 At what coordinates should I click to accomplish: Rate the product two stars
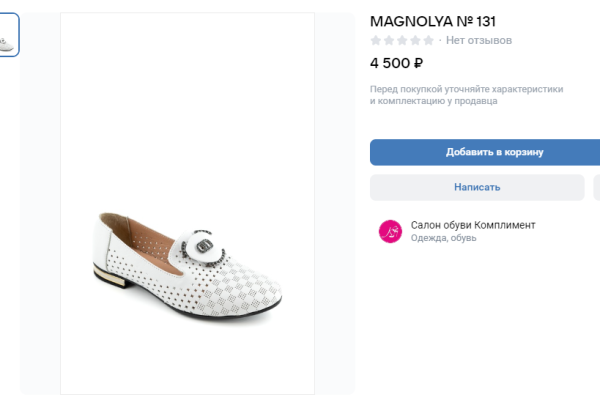[388, 41]
